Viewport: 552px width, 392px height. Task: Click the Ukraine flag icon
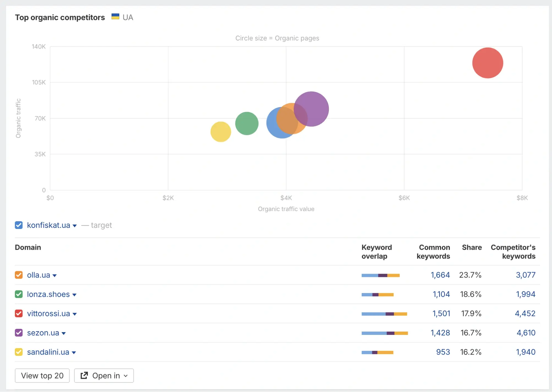click(x=115, y=17)
